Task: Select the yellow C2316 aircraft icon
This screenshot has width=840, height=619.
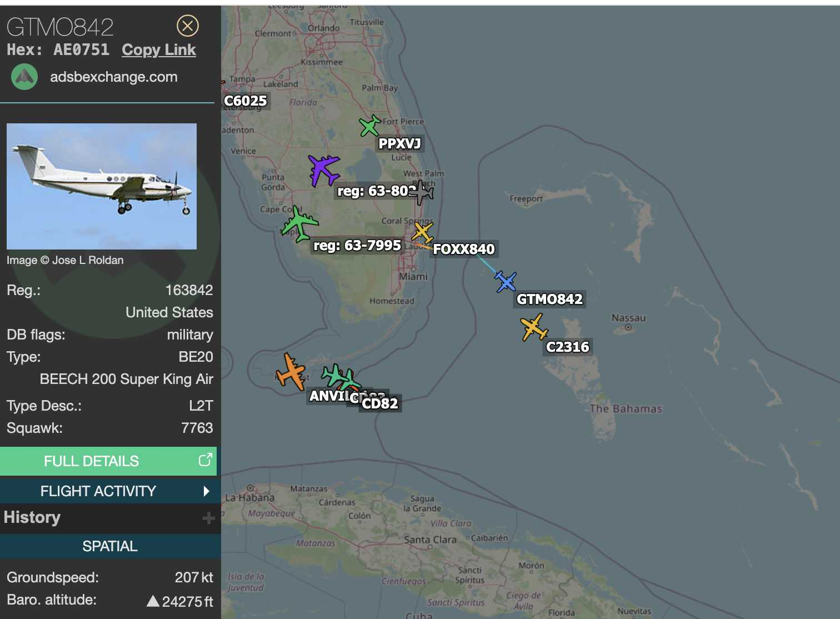Action: coord(534,327)
